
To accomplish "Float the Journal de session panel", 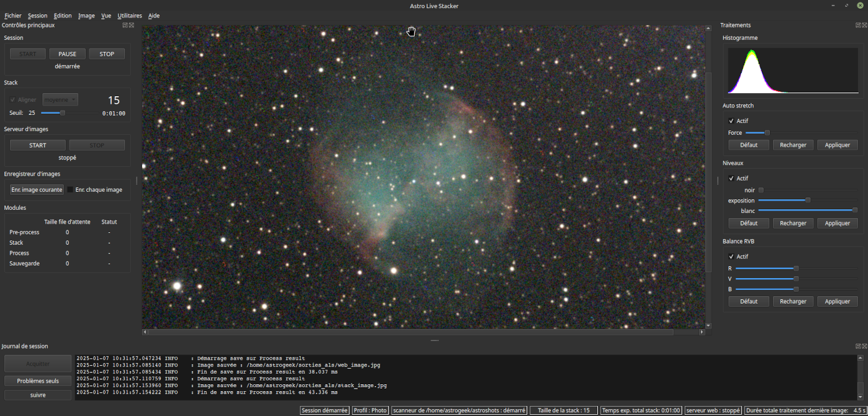I will click(x=858, y=346).
